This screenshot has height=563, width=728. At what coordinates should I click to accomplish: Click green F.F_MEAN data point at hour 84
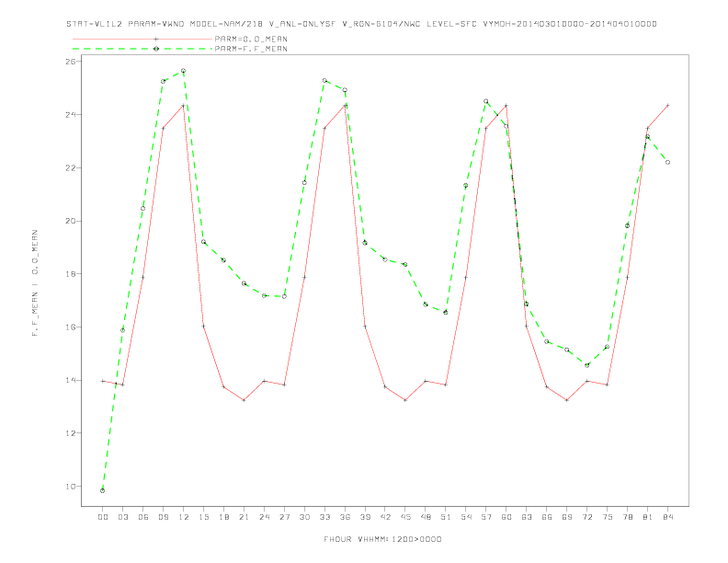pyautogui.click(x=667, y=162)
